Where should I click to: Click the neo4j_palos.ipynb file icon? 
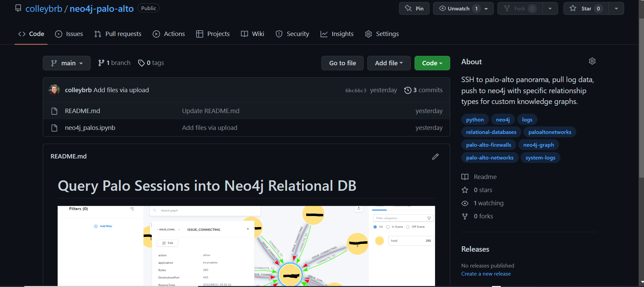[x=54, y=128]
